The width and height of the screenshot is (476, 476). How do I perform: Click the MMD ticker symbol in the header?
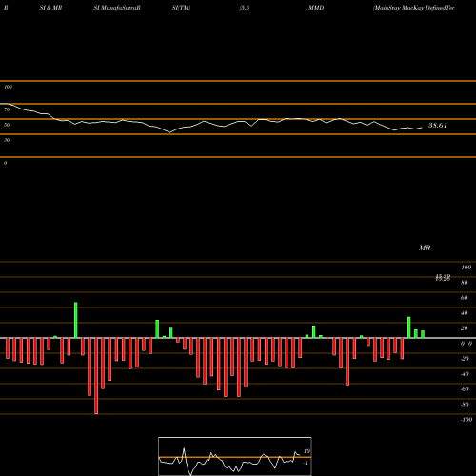[316, 8]
